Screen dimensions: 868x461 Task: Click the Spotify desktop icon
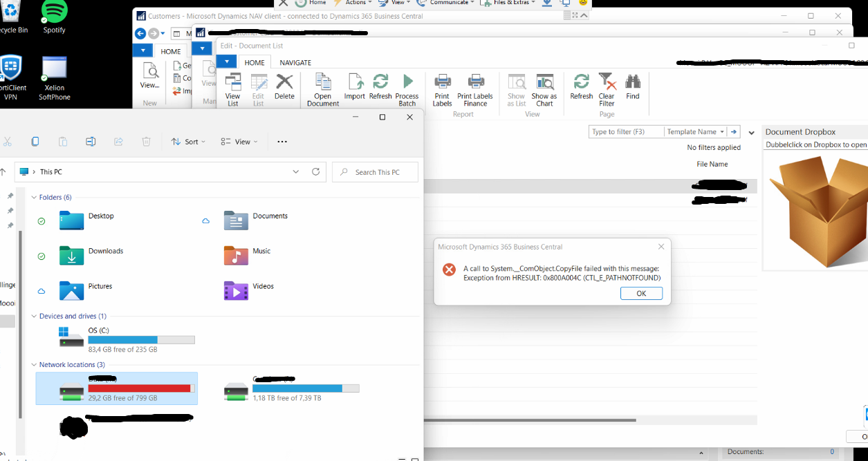[55, 17]
